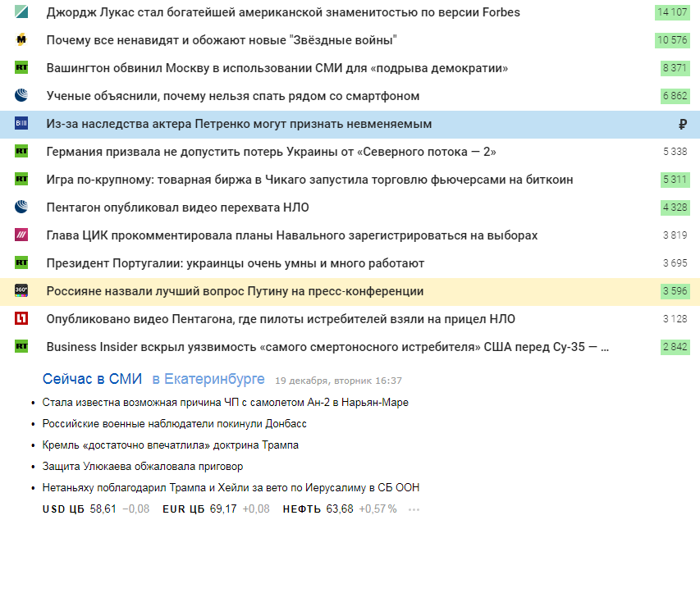
Task: Click the pink striped icon beside ЦИК Навального headline
Action: [x=21, y=235]
